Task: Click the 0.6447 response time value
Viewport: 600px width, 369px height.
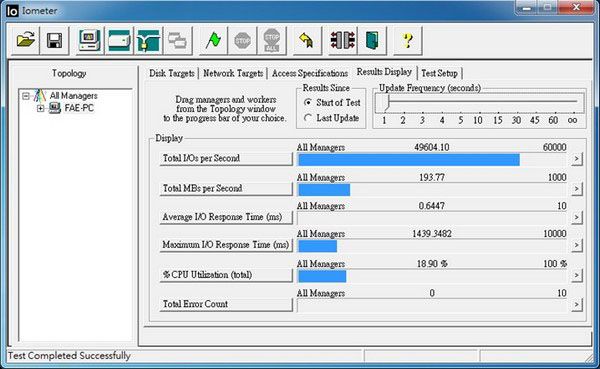Action: (x=432, y=206)
